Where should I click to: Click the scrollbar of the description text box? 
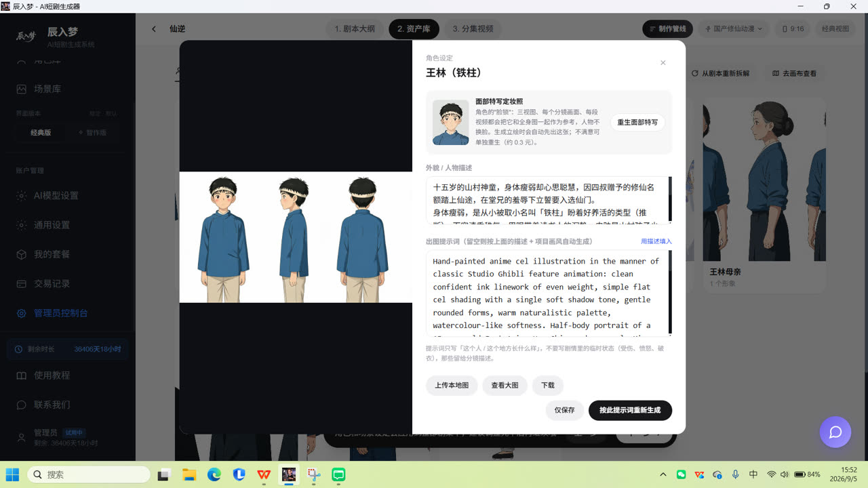coord(670,200)
